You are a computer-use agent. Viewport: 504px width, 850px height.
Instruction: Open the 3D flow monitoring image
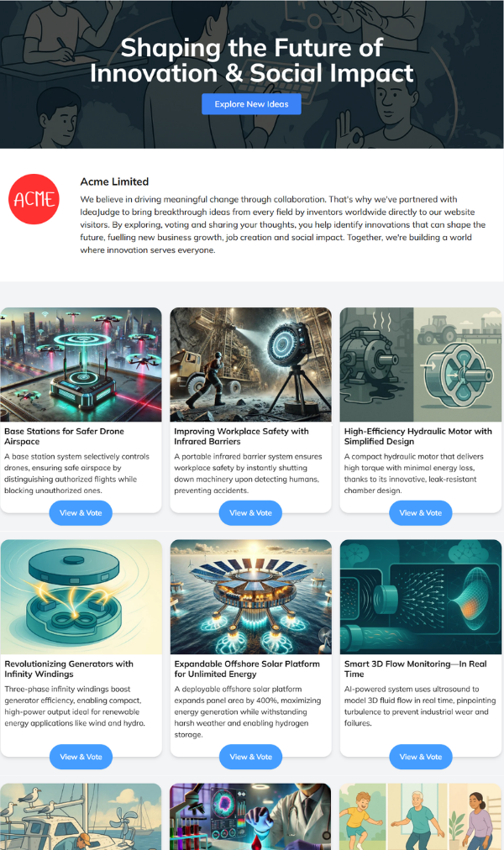coord(421,597)
